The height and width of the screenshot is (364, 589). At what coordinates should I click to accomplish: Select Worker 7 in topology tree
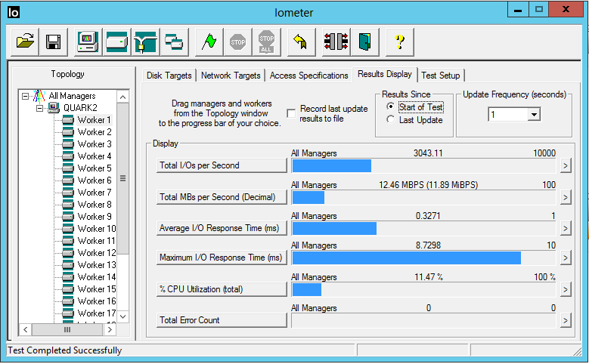pos(95,193)
